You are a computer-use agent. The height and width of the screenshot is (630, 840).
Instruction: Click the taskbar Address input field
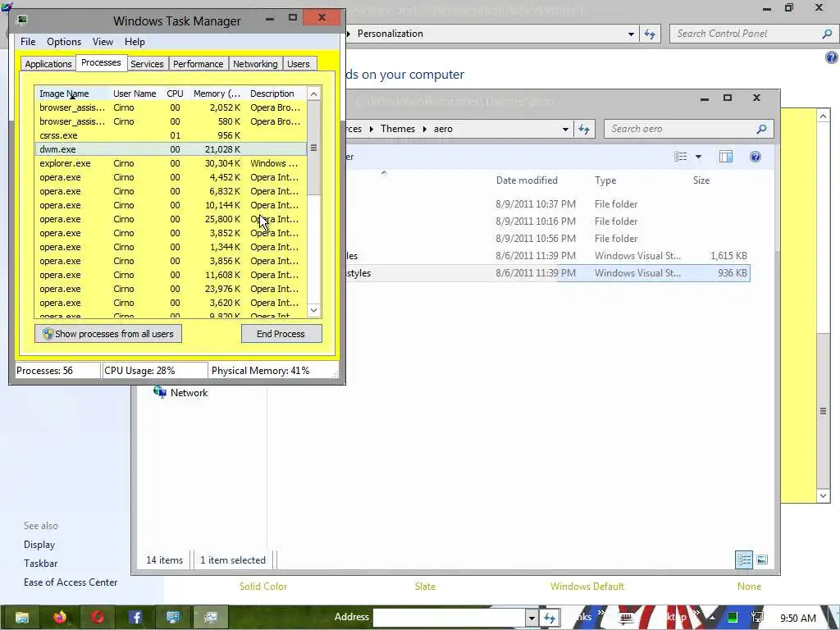tap(449, 618)
